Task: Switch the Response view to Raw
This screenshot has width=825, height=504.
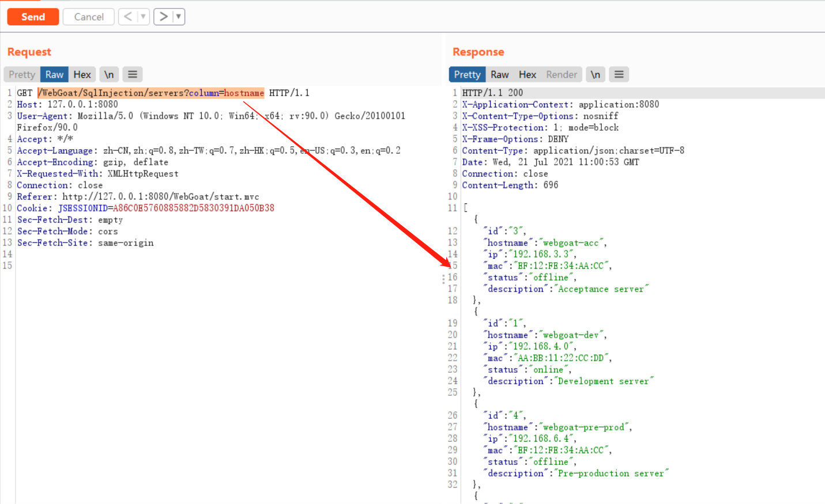Action: 499,74
